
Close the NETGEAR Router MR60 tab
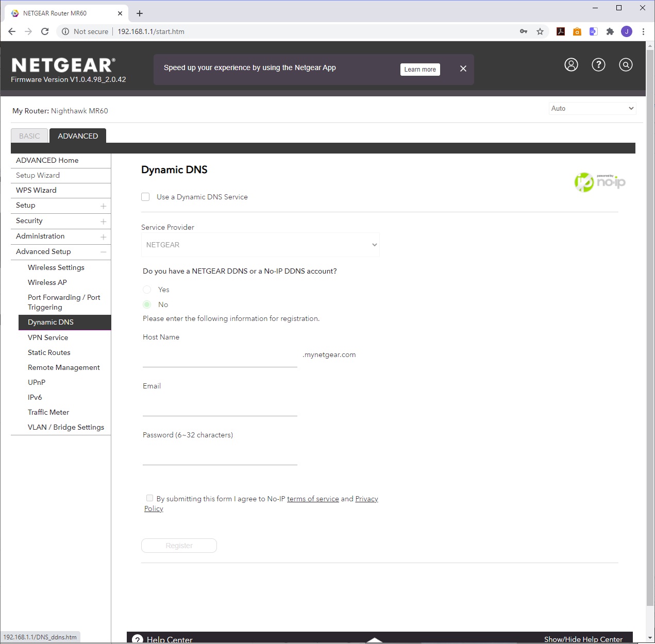120,13
